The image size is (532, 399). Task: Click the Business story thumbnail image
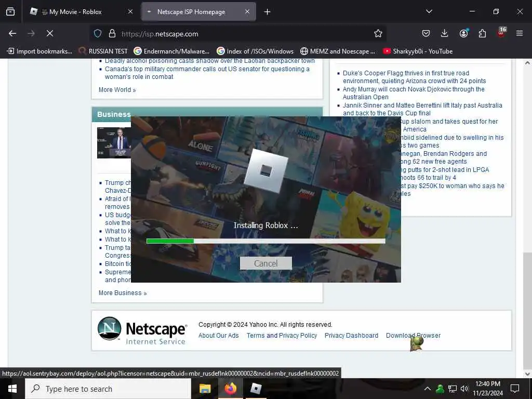coord(114,143)
